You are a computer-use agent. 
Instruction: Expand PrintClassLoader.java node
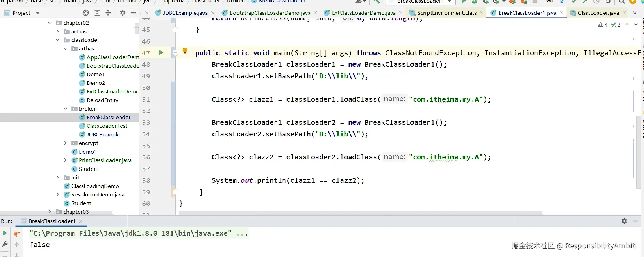[x=65, y=160]
